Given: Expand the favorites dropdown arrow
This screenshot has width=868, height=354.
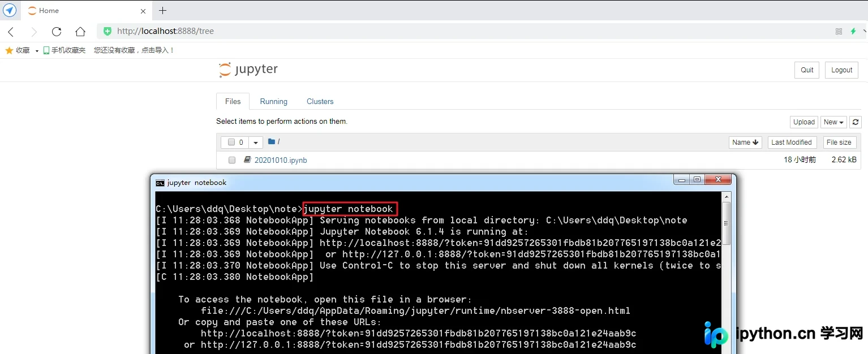Looking at the screenshot, I should pyautogui.click(x=37, y=51).
